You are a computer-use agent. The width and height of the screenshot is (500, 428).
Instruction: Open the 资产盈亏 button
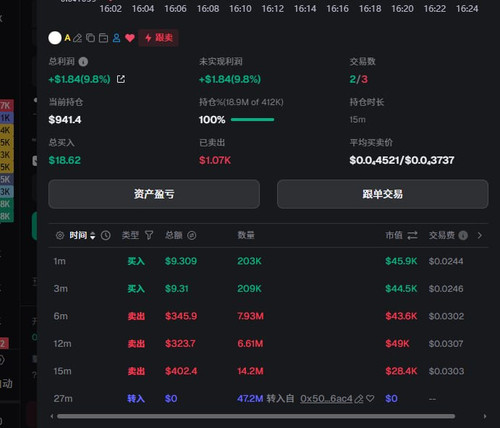[x=154, y=194]
